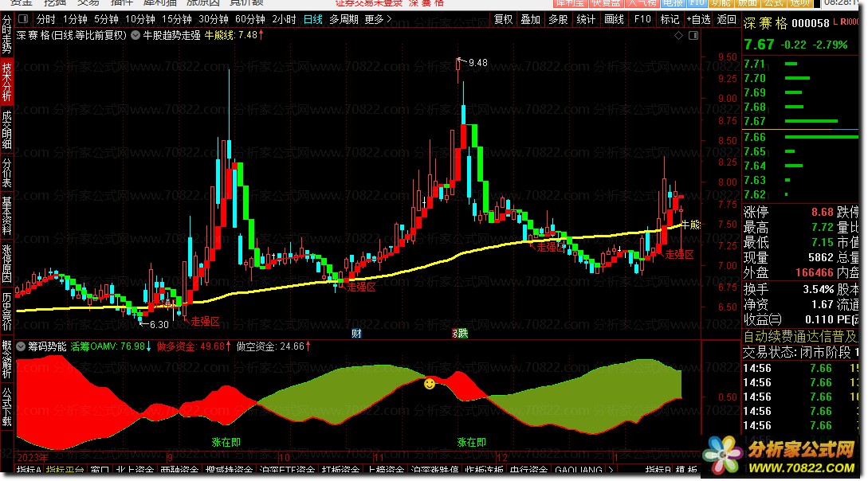Click the 自动续费通达信普及 notice link
Screen dimensions: 868x481
(800, 336)
